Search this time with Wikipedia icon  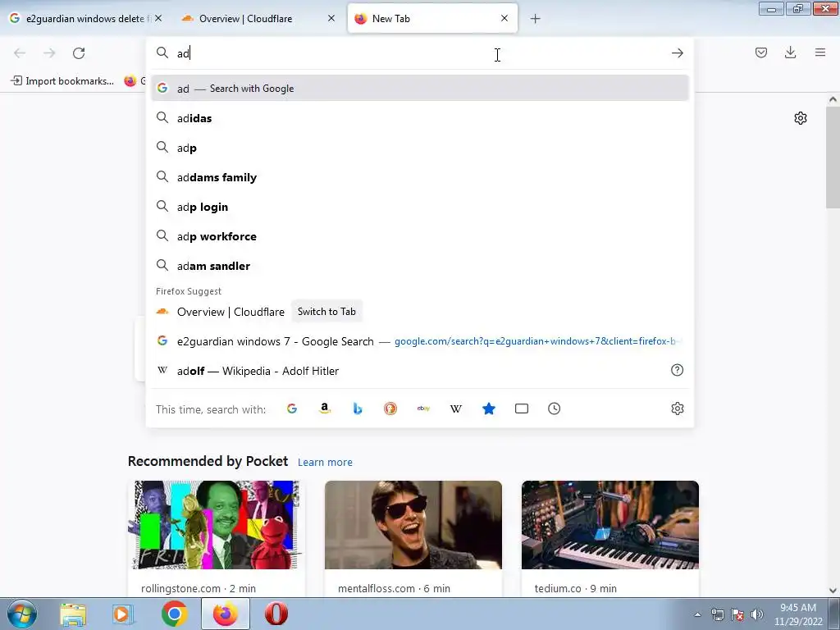pyautogui.click(x=456, y=409)
